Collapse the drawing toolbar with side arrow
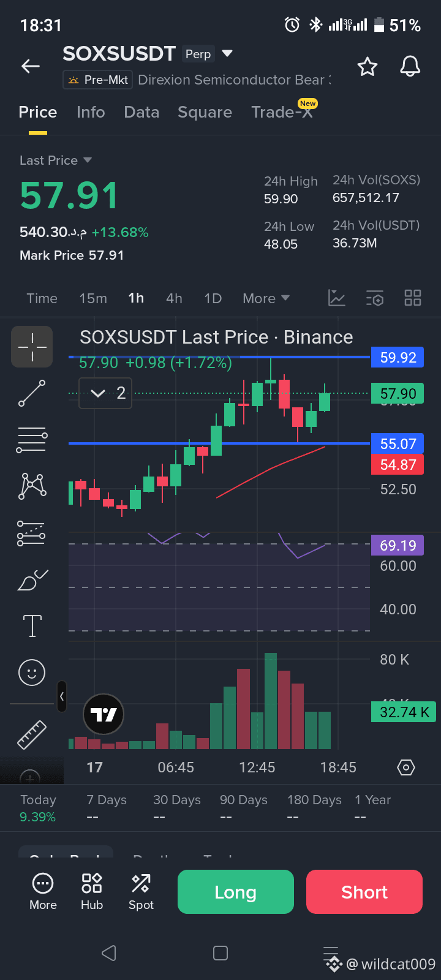Viewport: 441px width, 980px height. pyautogui.click(x=62, y=696)
